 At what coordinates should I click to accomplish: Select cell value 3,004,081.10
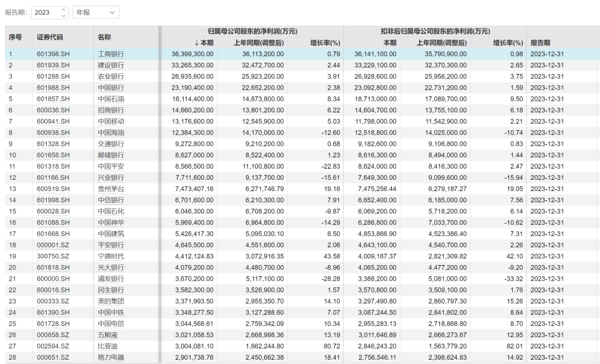(x=194, y=346)
